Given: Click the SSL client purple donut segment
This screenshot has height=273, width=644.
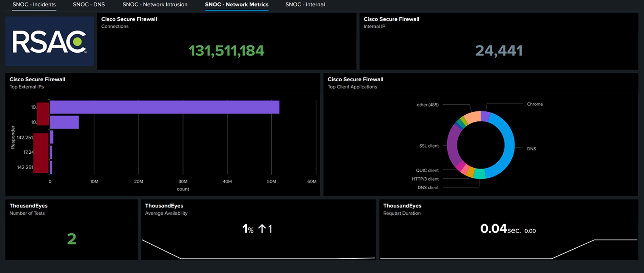Looking at the screenshot, I should pos(452,145).
